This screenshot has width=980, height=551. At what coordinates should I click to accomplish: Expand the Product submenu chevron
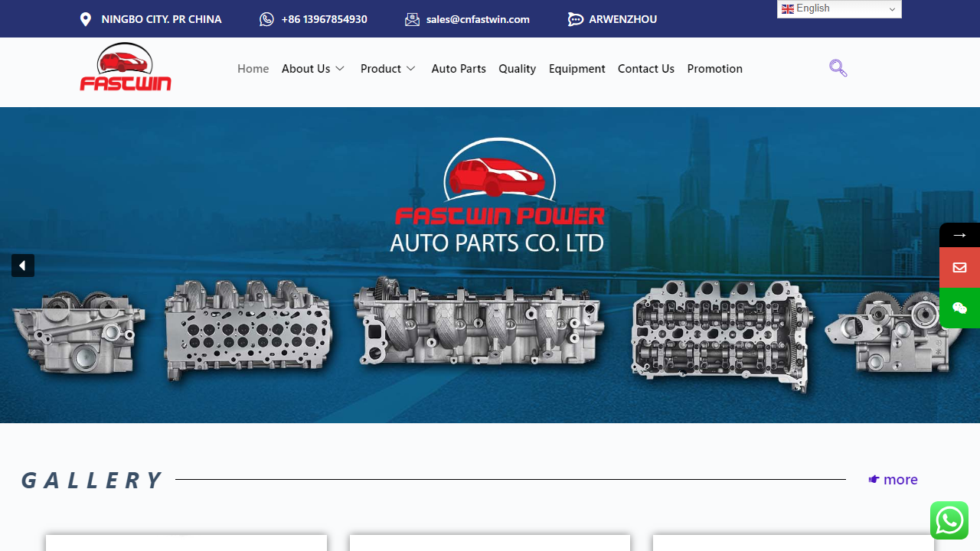click(x=411, y=69)
